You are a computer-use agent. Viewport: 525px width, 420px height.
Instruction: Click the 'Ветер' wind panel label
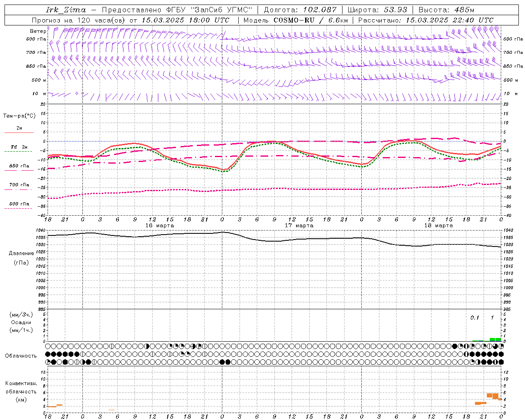pyautogui.click(x=38, y=31)
